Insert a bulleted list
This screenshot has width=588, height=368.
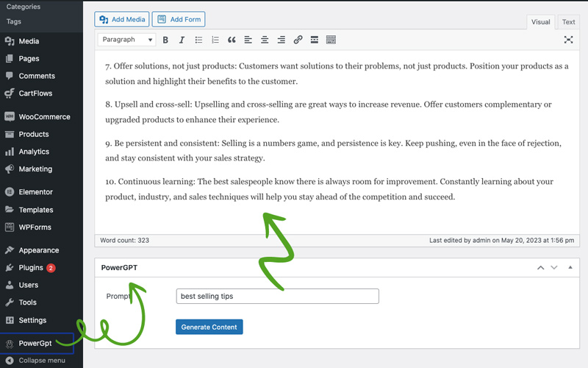click(x=198, y=40)
